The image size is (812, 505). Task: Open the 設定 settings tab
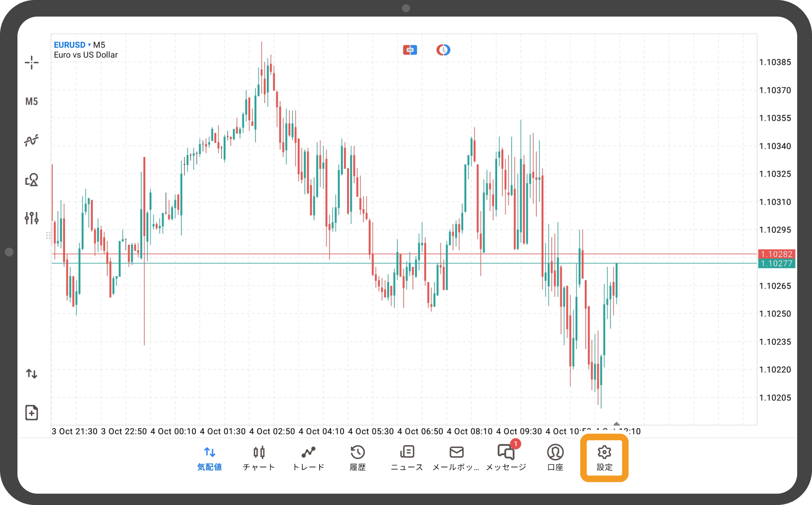tap(604, 458)
